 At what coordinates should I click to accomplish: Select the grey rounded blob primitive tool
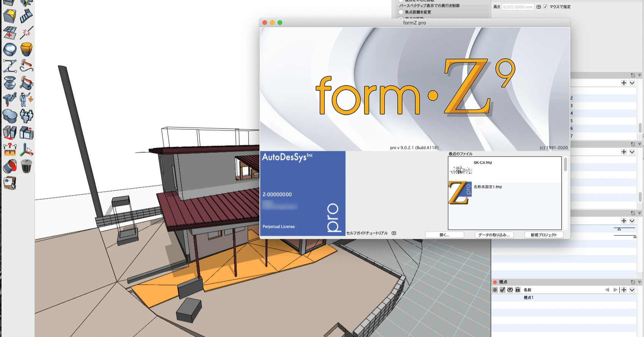pos(10,49)
